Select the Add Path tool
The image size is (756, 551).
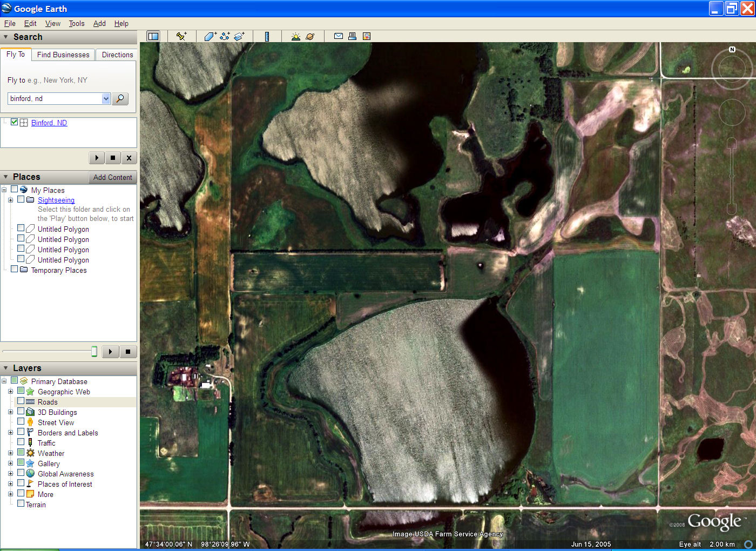coord(225,36)
